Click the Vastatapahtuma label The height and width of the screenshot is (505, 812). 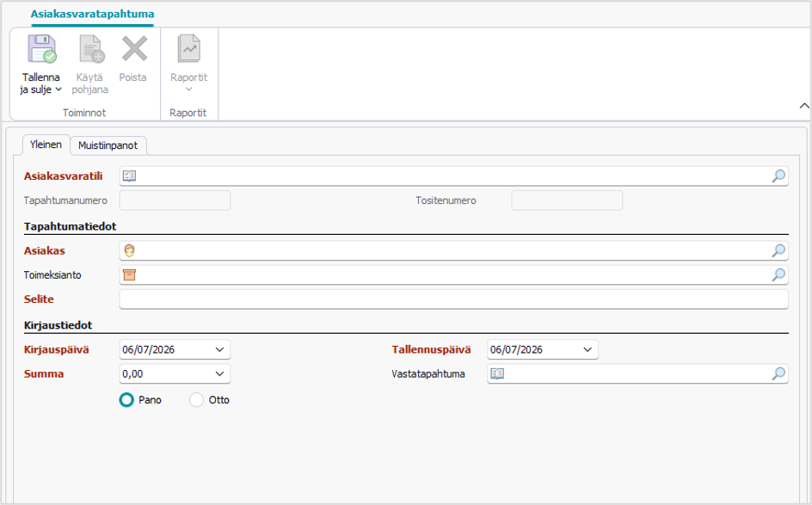click(428, 374)
